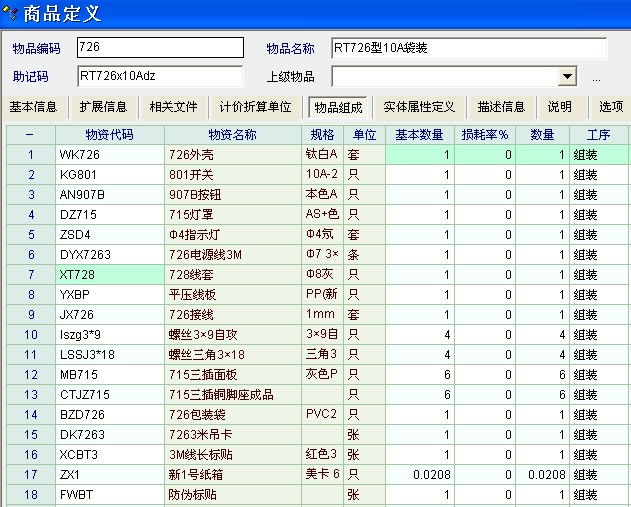Select the XT728 cell in row 7
Viewport: 631px width, 507px height.
pos(109,275)
